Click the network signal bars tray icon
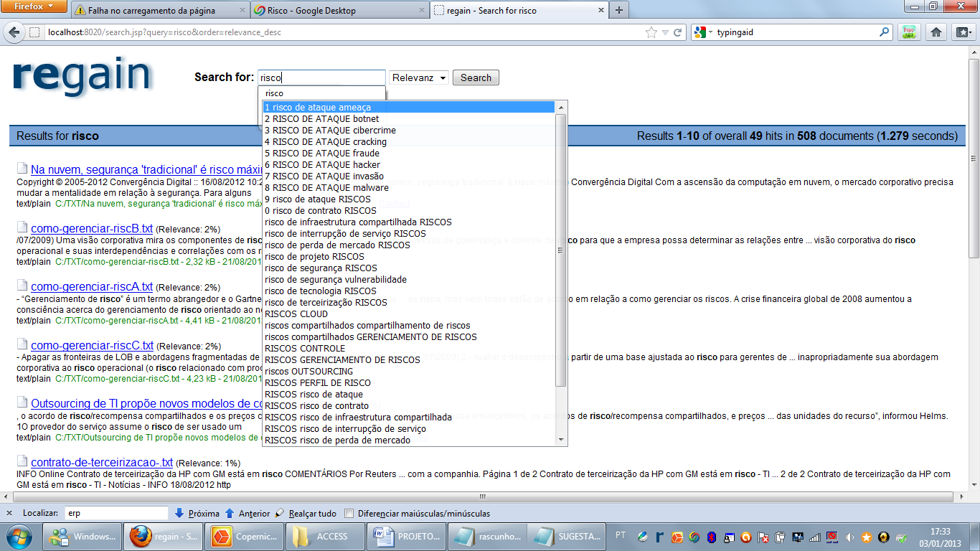980x551 pixels. tap(815, 537)
